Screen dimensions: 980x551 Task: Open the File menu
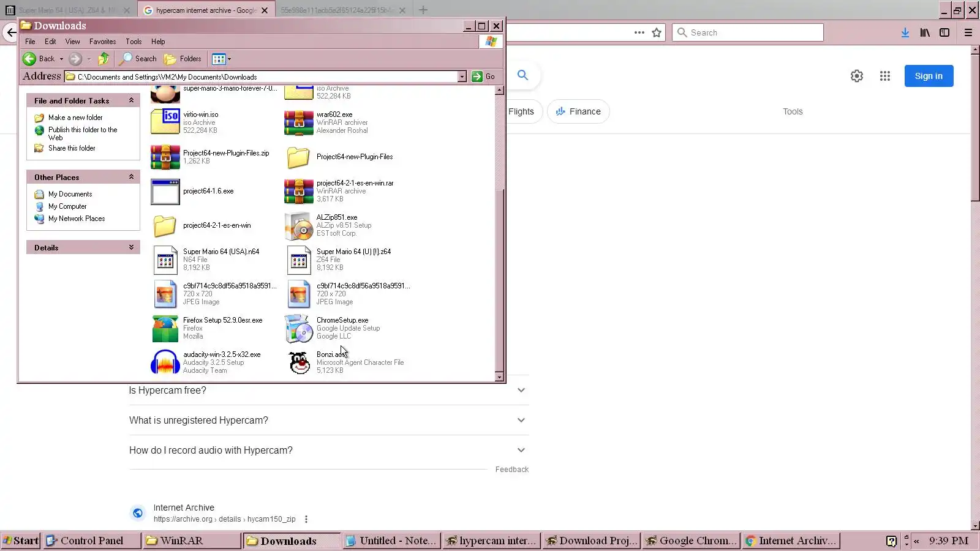coord(30,42)
